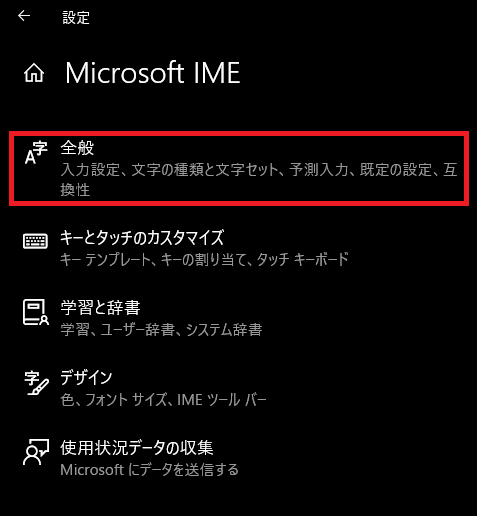Click the design brush 字 icon

36,383
